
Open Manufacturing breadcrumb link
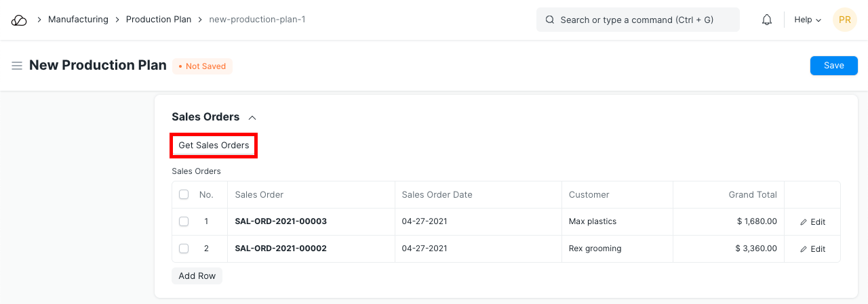pyautogui.click(x=78, y=20)
